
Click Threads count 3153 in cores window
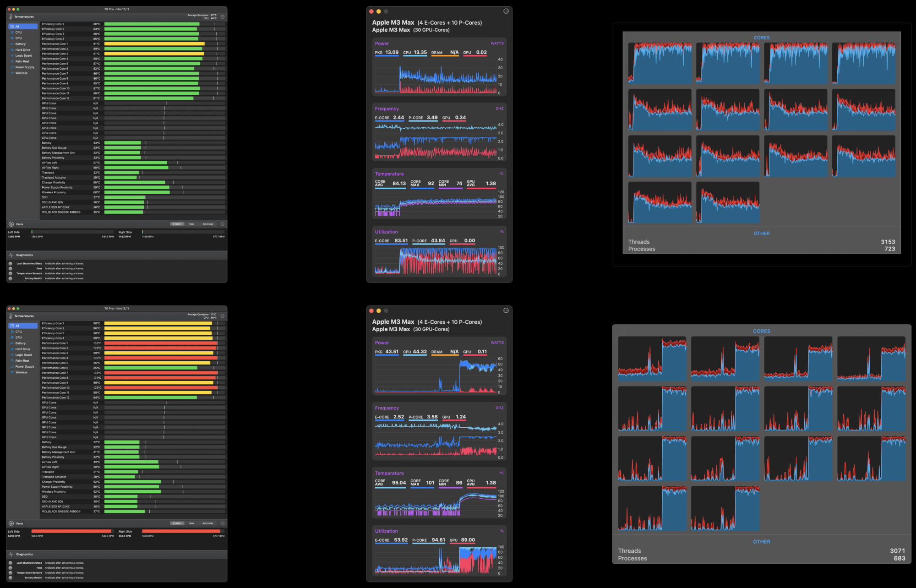888,242
